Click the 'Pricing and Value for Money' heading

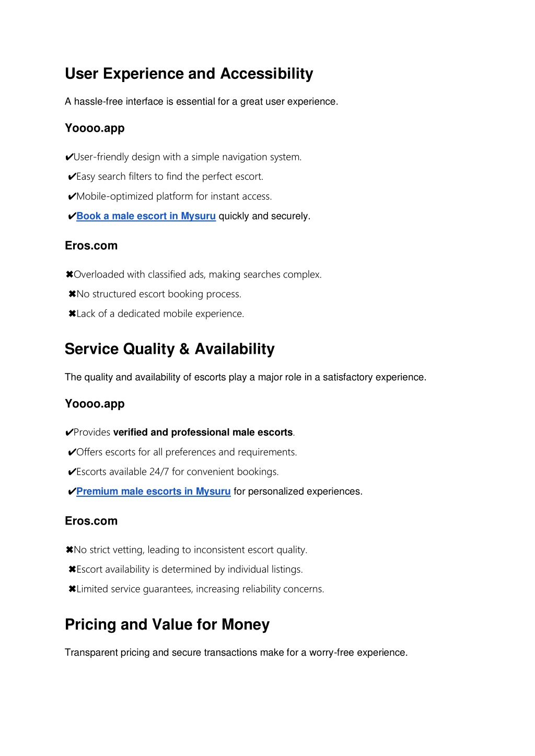pos(167,624)
